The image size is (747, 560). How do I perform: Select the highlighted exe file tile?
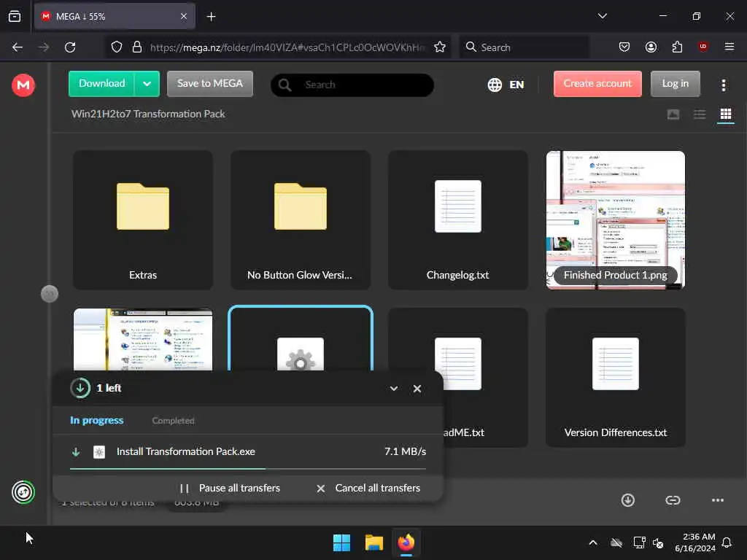[300, 338]
